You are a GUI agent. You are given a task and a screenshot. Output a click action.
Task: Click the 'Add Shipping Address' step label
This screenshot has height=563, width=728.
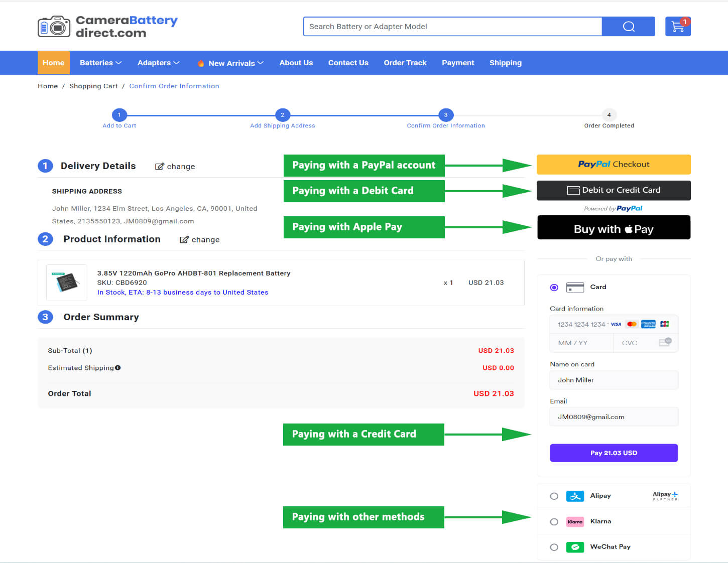283,126
